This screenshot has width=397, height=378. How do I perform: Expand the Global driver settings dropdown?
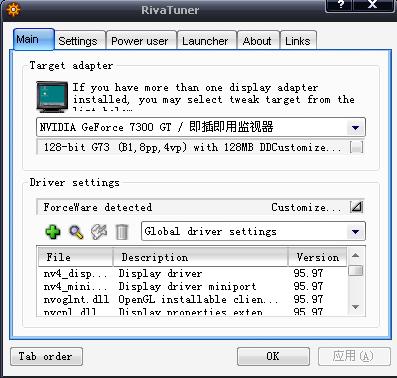tap(355, 231)
